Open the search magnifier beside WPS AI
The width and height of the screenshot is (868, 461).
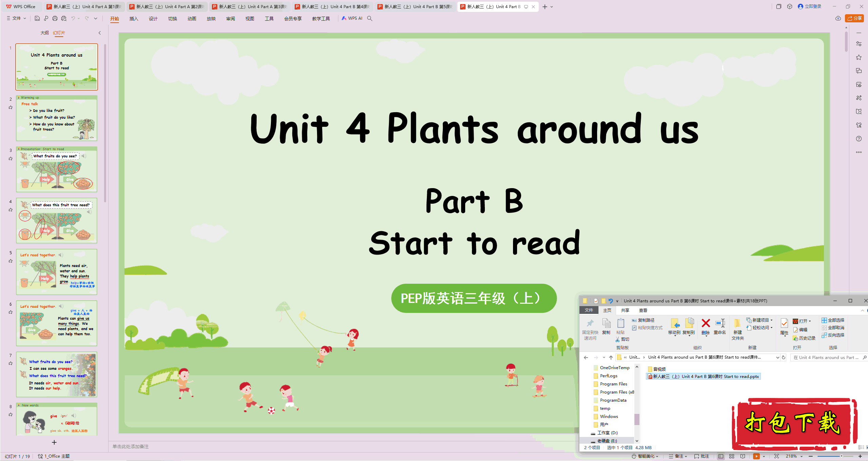point(370,18)
